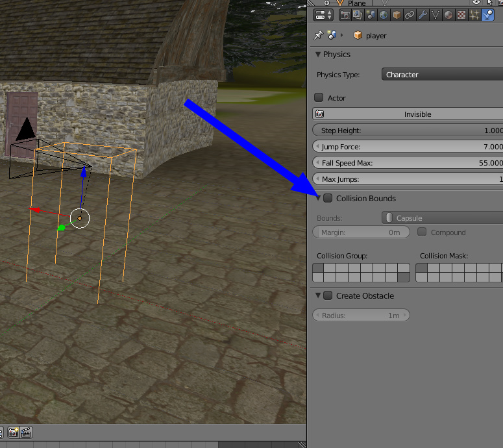Click the Fall Speed Max field
Viewport: 503px width, 448px height.
click(408, 163)
